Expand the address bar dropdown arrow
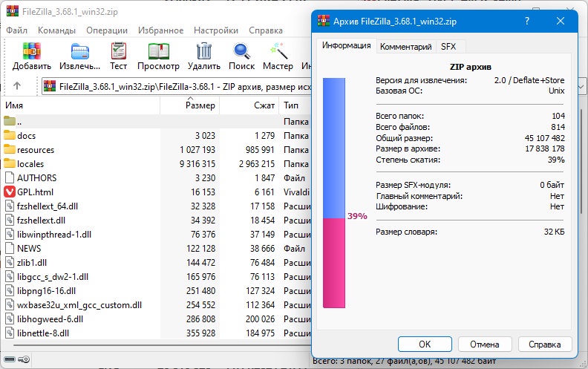588x369 pixels. 581,87
